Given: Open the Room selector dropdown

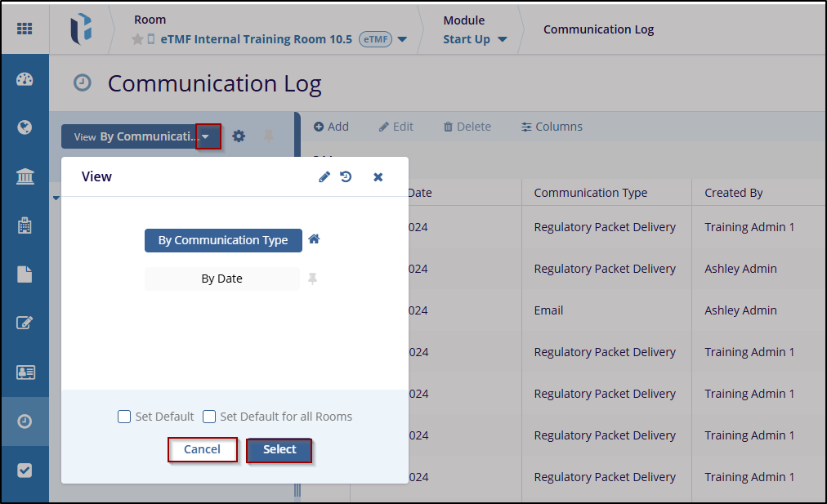Looking at the screenshot, I should (x=402, y=39).
